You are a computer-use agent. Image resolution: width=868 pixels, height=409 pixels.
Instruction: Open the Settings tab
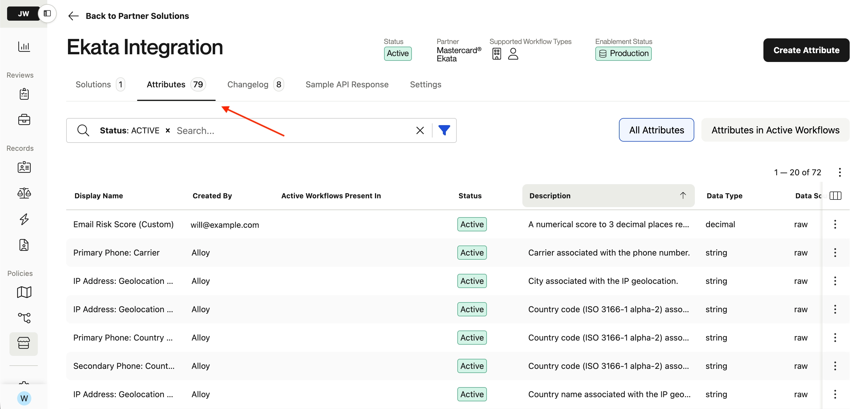click(x=425, y=84)
